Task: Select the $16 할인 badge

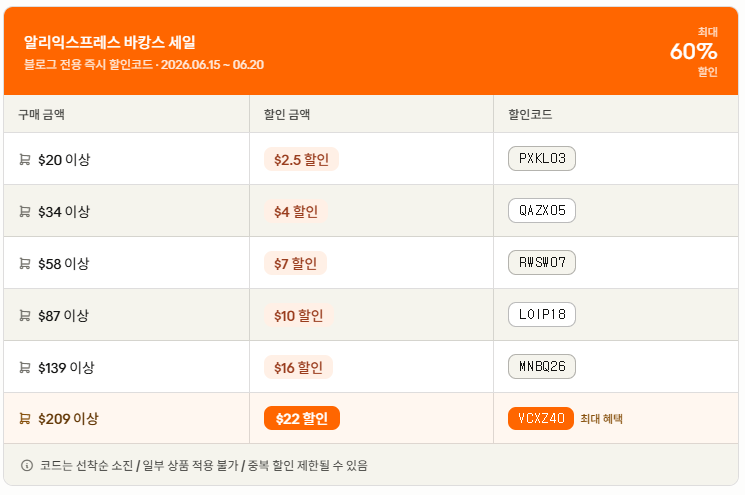Action: (x=298, y=367)
